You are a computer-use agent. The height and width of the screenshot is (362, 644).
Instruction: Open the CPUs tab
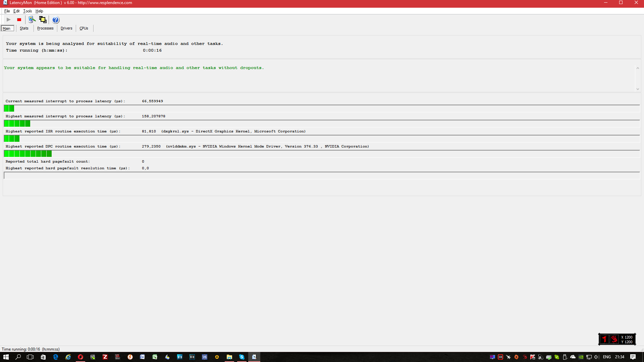tap(84, 28)
